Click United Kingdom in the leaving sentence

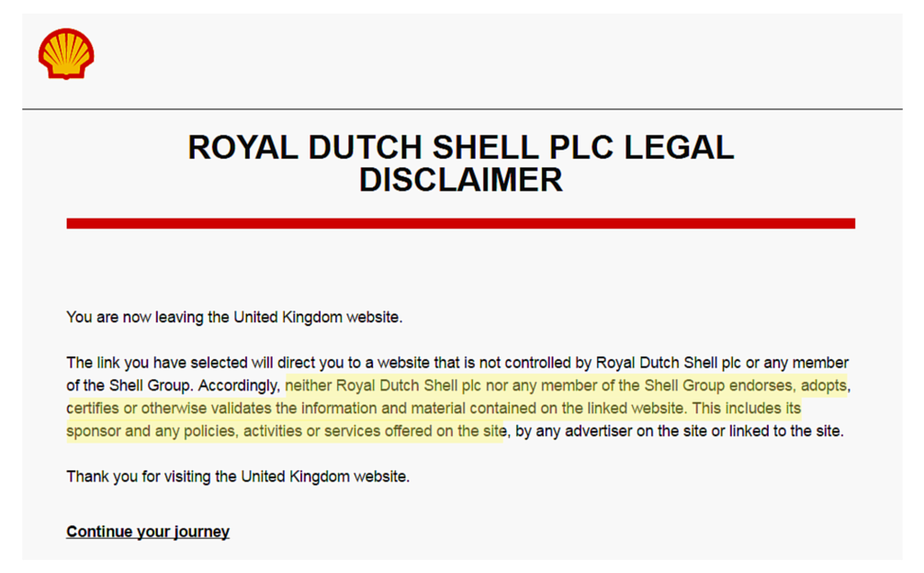[287, 318]
